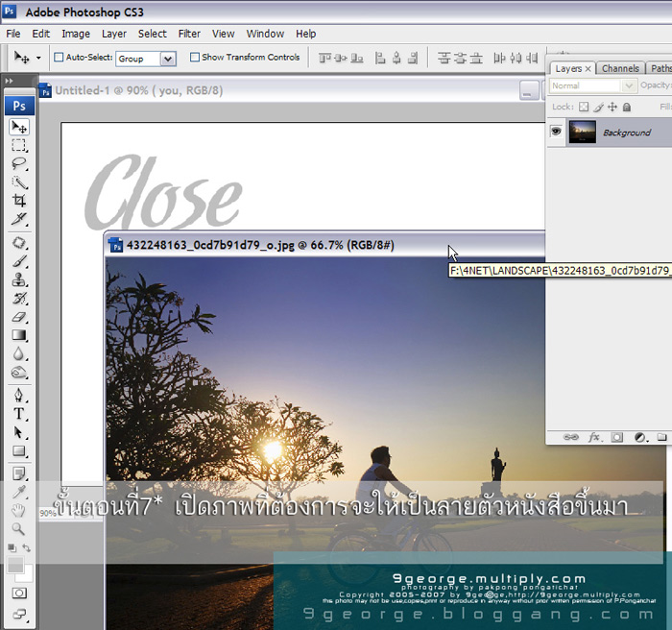Select the Hand tool
The width and height of the screenshot is (672, 630).
pyautogui.click(x=19, y=510)
